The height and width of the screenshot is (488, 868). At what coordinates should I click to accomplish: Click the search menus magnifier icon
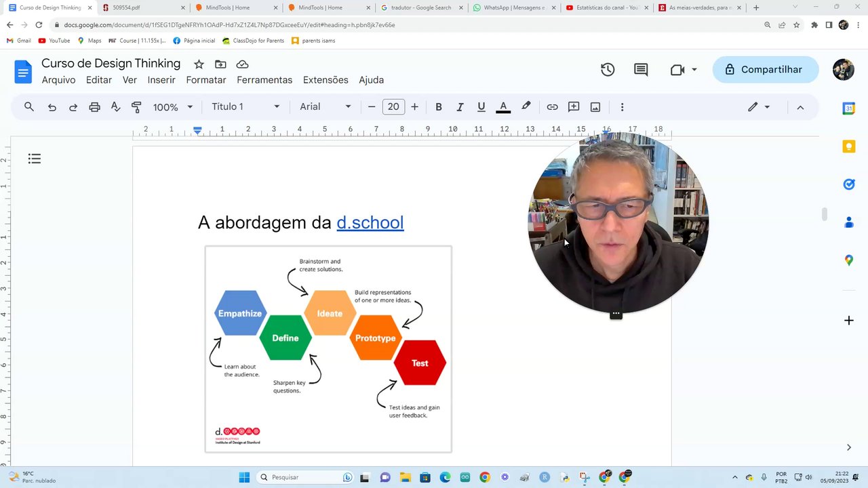pyautogui.click(x=29, y=107)
